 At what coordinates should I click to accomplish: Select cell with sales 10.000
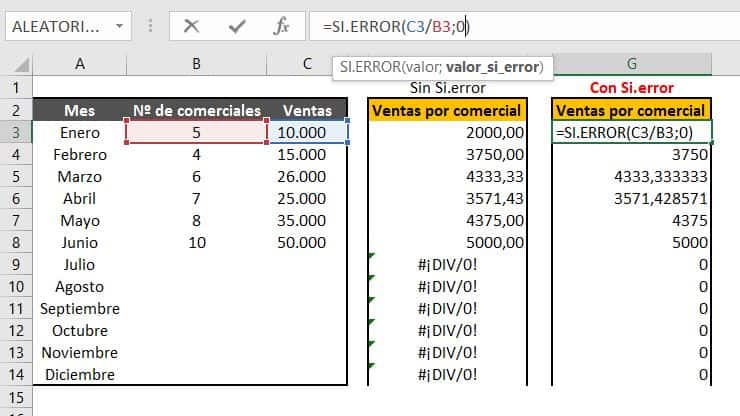tap(307, 133)
